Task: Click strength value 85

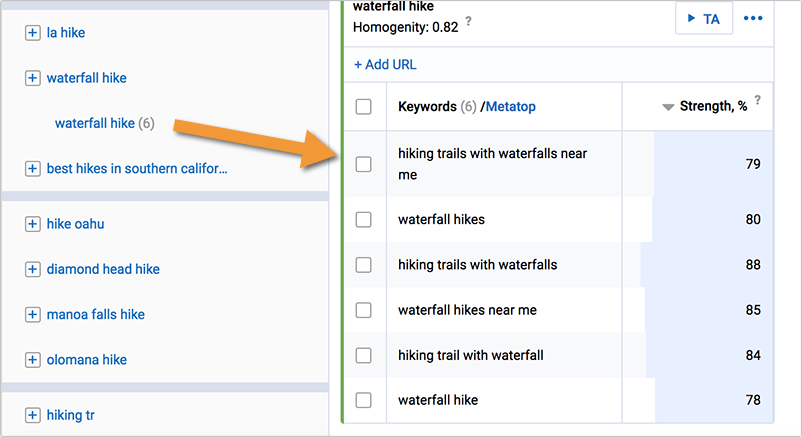Action: (753, 310)
